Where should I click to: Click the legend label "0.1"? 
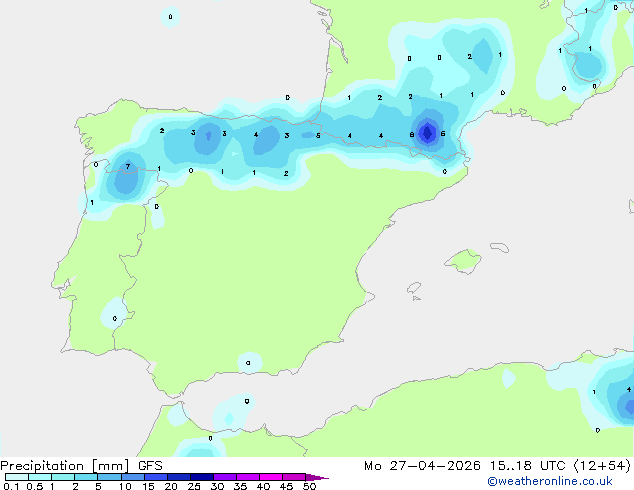coord(11,486)
